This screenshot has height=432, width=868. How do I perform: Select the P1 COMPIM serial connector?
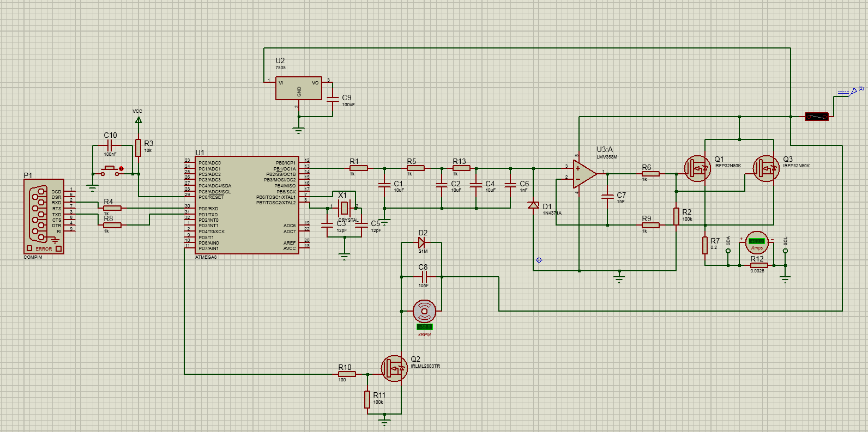tap(44, 216)
